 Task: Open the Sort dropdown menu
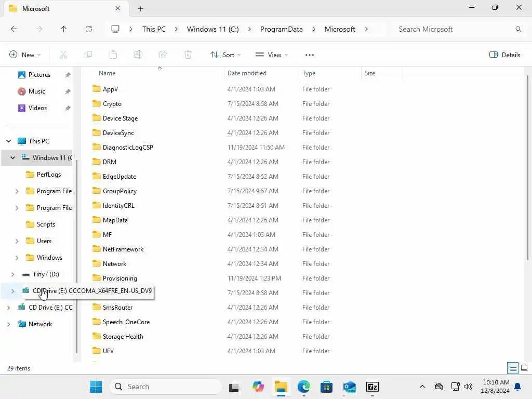click(225, 55)
